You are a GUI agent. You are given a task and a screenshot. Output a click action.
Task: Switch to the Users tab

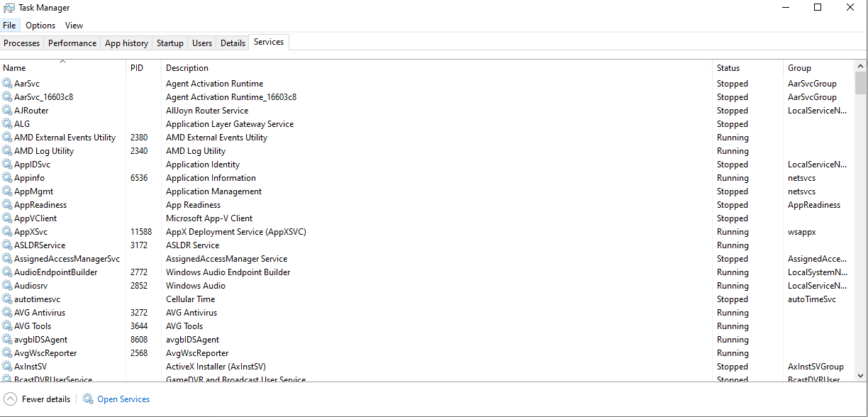tap(202, 43)
